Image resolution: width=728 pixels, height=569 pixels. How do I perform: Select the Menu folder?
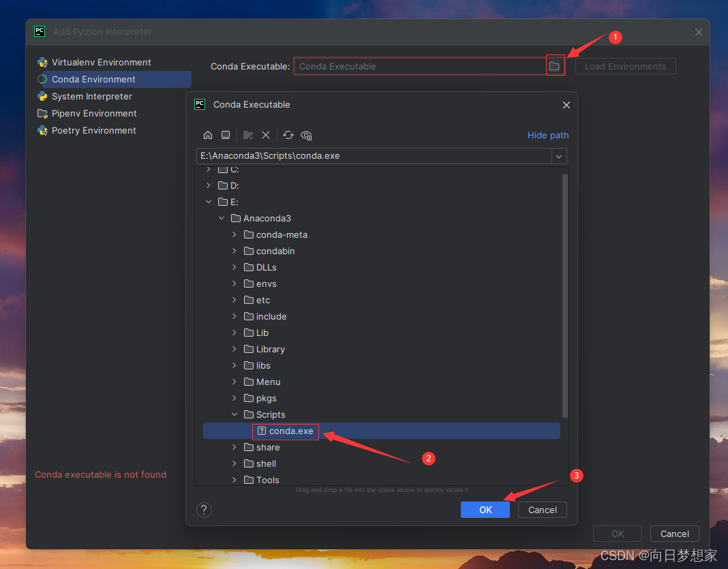[x=269, y=382]
